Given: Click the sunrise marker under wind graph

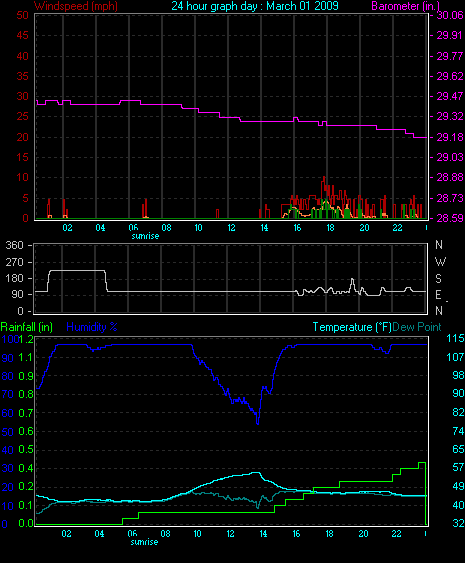Looking at the screenshot, I should [x=145, y=236].
